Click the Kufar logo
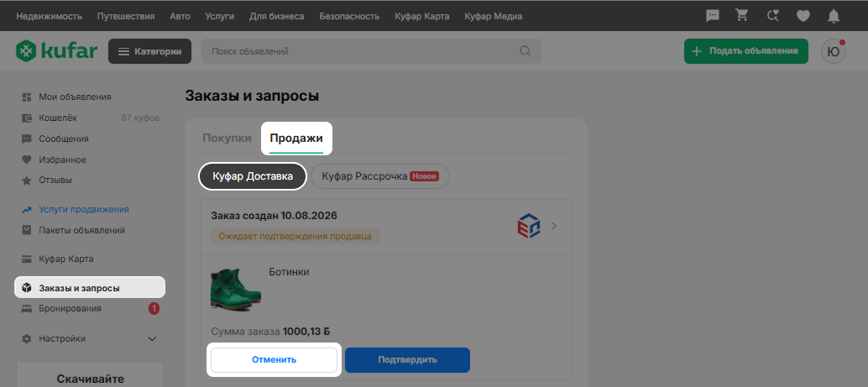This screenshot has height=387, width=868. 56,51
